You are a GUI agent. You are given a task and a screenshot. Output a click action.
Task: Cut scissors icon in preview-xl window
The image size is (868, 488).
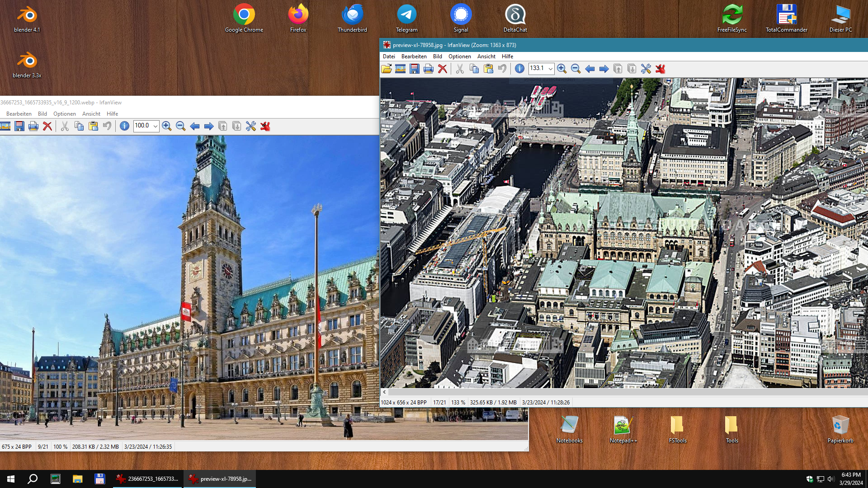tap(460, 69)
